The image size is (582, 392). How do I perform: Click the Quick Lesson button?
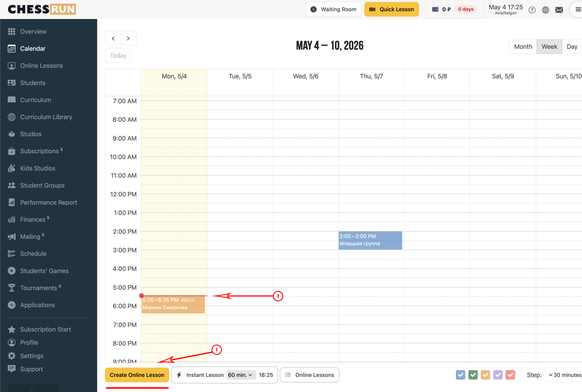[392, 9]
